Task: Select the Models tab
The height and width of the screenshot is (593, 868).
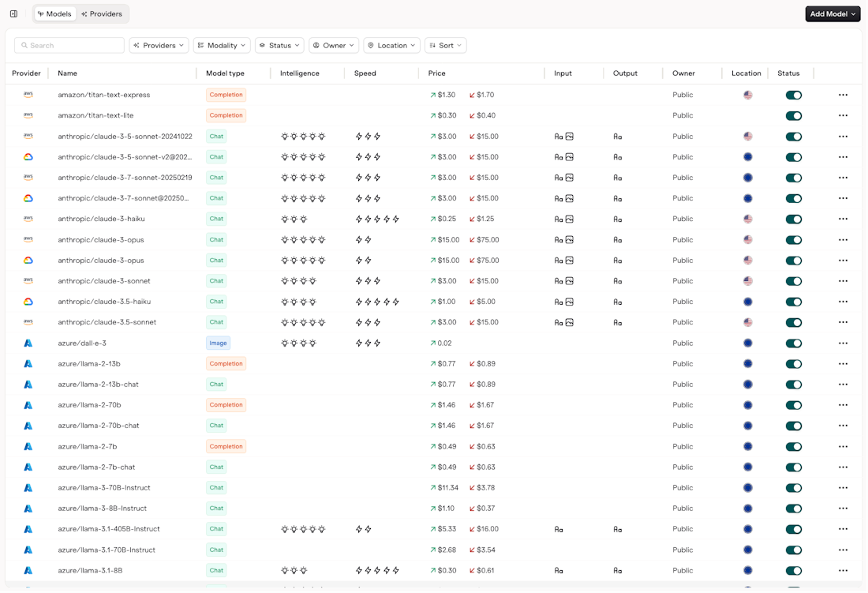Action: point(54,13)
